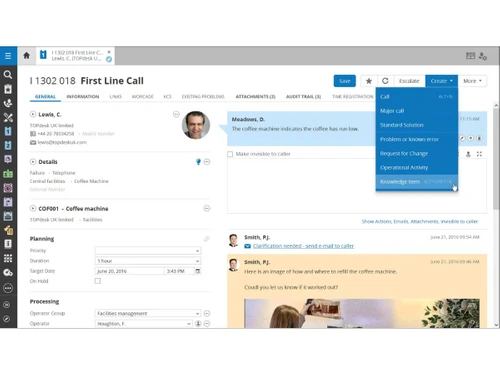Expand the request editor to full screen
The width and height of the screenshot is (500, 375).
(479, 154)
